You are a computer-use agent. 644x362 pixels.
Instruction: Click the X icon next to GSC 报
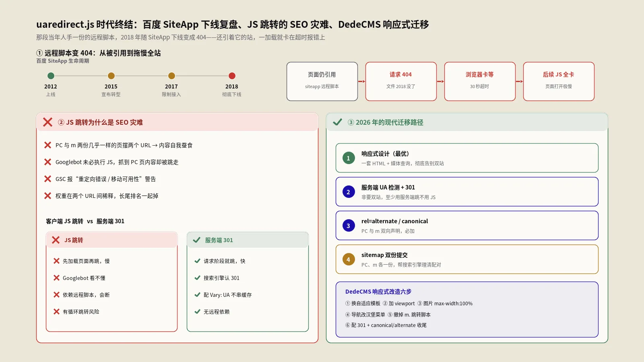47,179
